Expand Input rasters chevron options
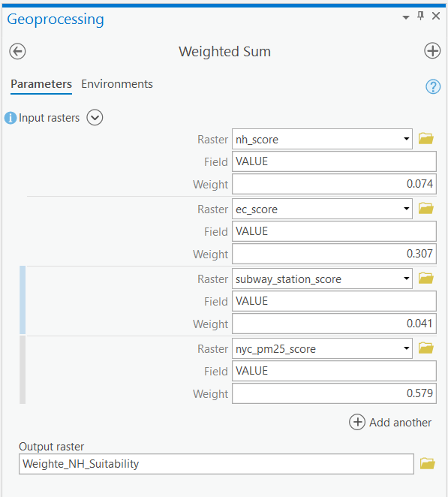 95,118
